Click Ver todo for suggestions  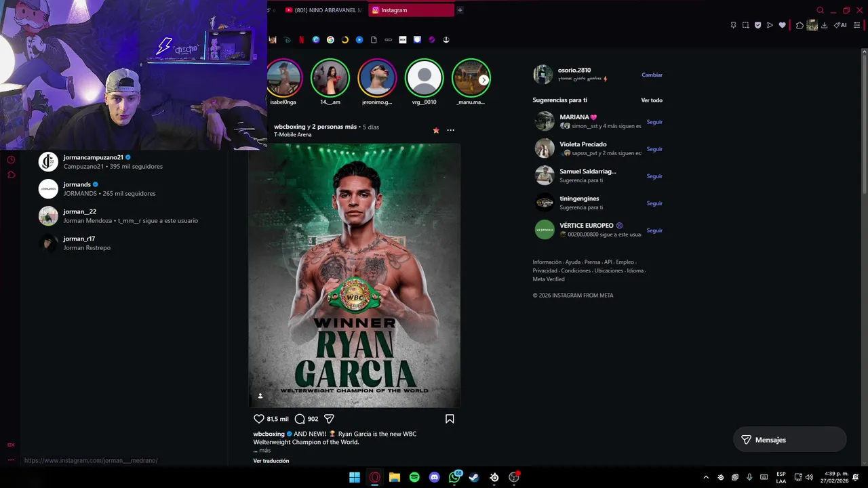[x=652, y=100]
